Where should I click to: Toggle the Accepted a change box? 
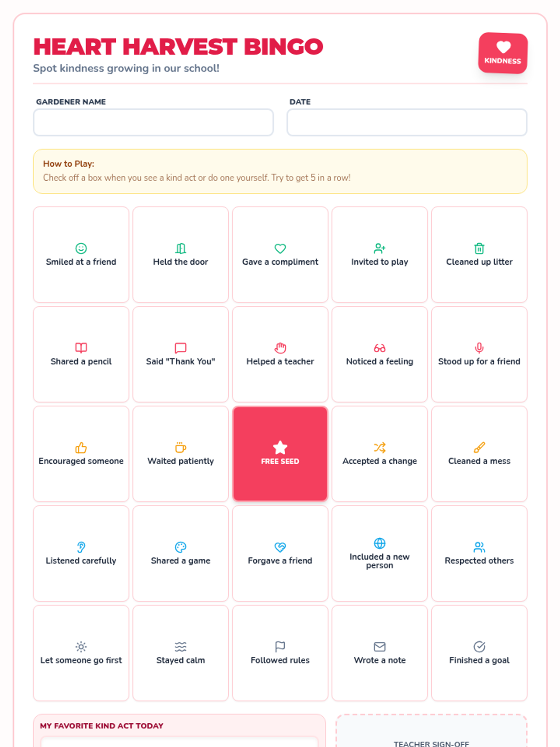pyautogui.click(x=380, y=454)
